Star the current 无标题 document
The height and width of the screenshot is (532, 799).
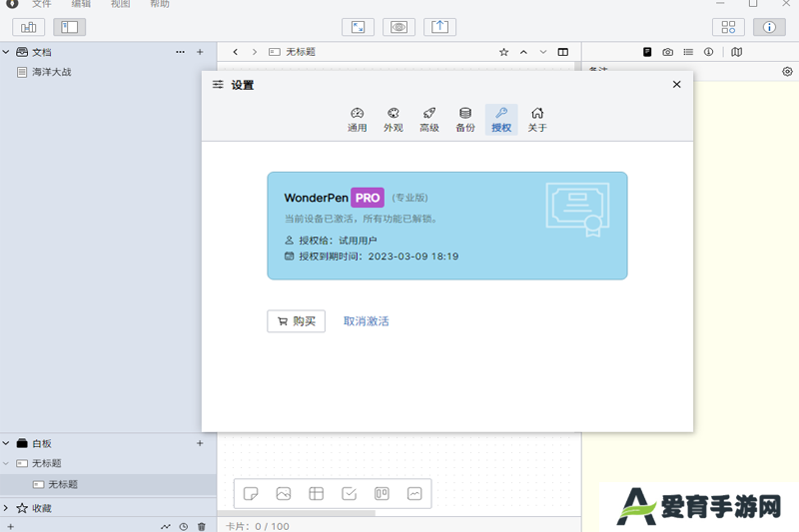click(504, 52)
